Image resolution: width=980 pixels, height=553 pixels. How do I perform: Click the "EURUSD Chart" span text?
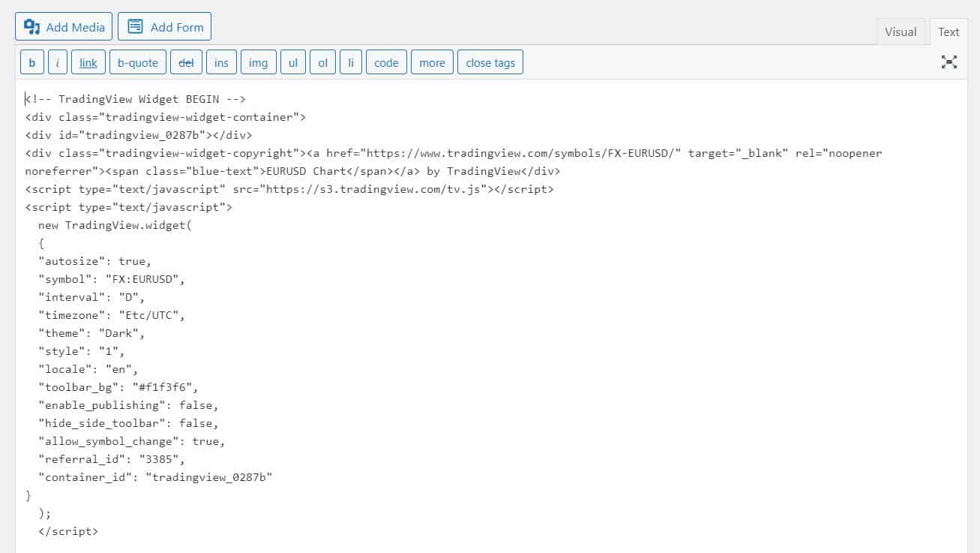(307, 171)
